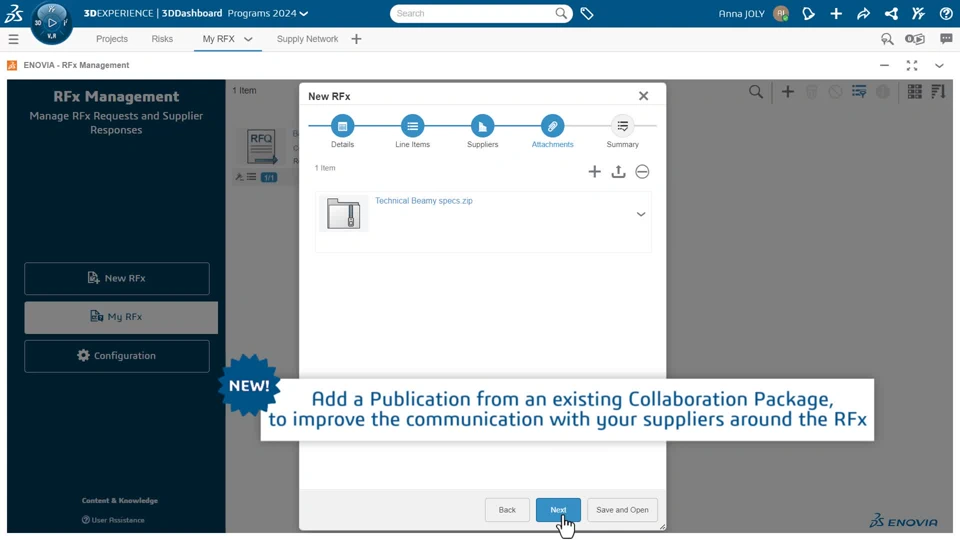This screenshot has height=540, width=960.
Task: Maximize the RFx Management widget
Action: coord(912,66)
